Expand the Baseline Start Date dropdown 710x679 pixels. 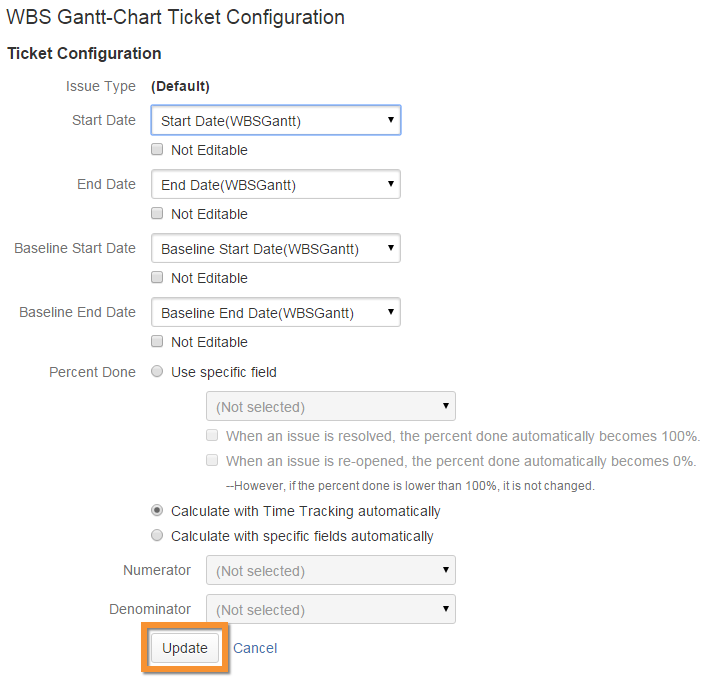[275, 249]
